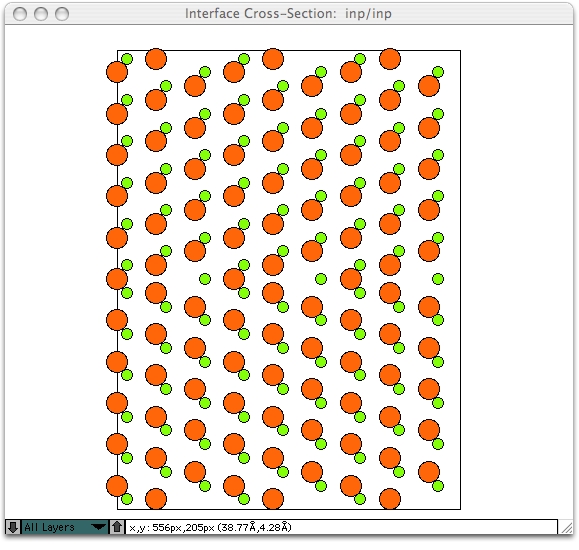The width and height of the screenshot is (579, 550).
Task: Click the down arrow layer button
Action: (x=13, y=527)
